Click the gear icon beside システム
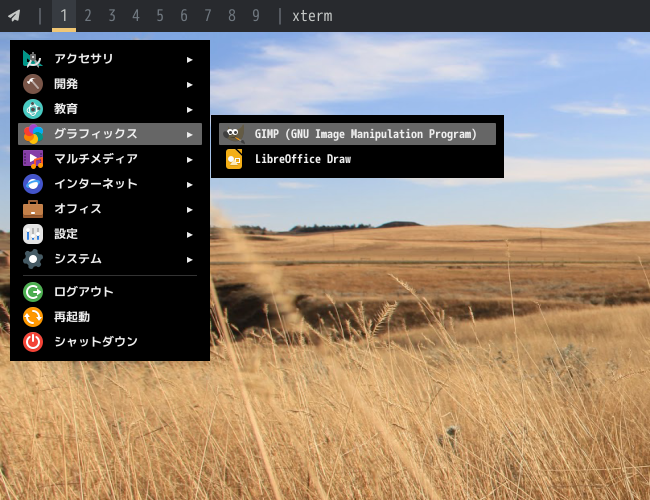The width and height of the screenshot is (650, 500). point(33,259)
